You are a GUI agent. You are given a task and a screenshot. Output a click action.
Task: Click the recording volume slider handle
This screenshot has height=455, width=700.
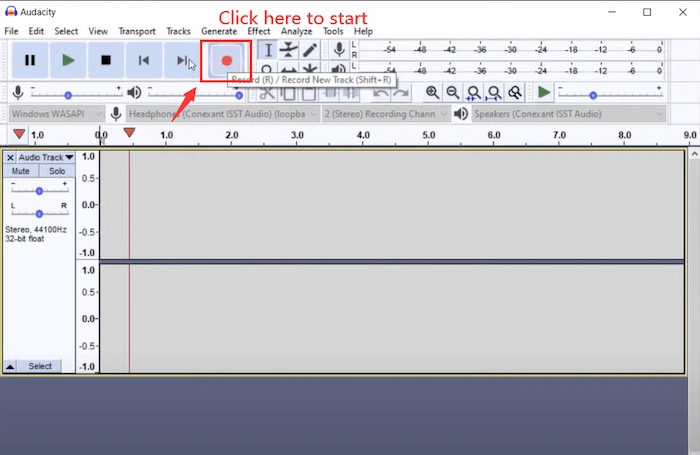point(68,96)
